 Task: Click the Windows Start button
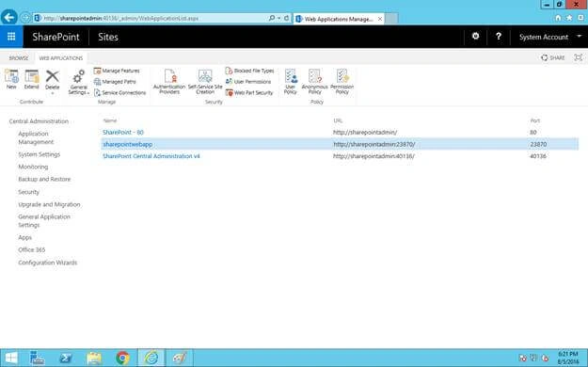[11, 358]
